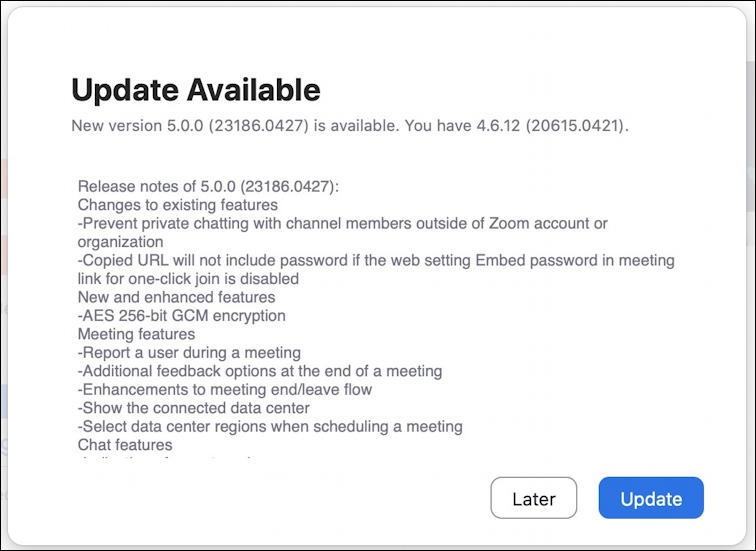This screenshot has width=756, height=551.
Task: Select the Enhancements to meeting end/leave flow line
Action: click(225, 390)
